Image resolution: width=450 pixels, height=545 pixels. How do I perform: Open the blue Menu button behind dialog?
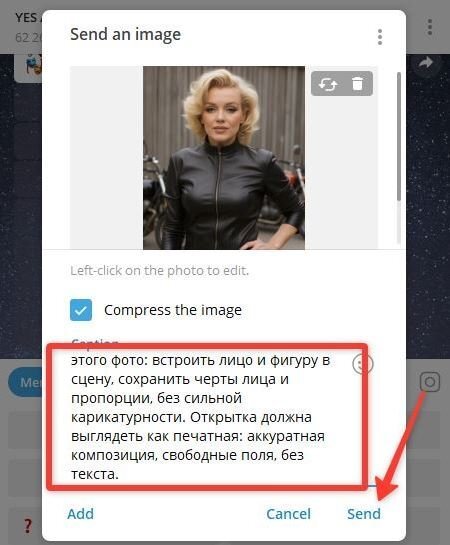pos(24,382)
